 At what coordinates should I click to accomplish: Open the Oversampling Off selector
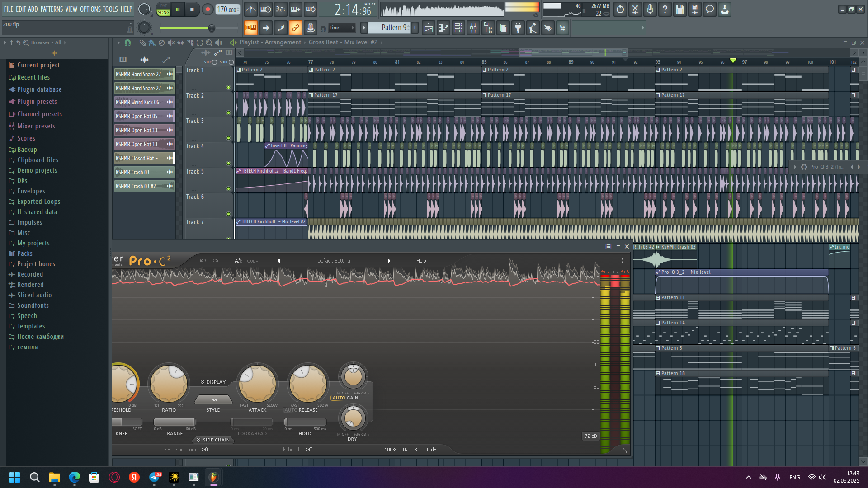click(205, 450)
